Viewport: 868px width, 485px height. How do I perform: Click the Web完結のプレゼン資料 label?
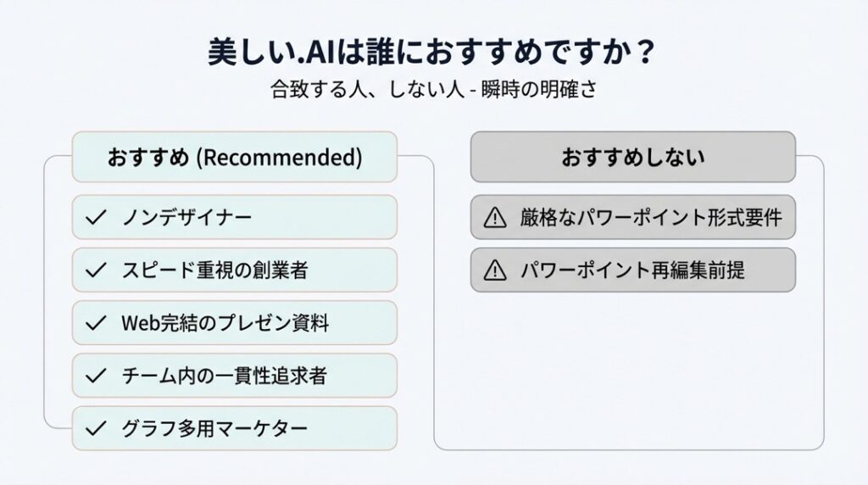[225, 323]
